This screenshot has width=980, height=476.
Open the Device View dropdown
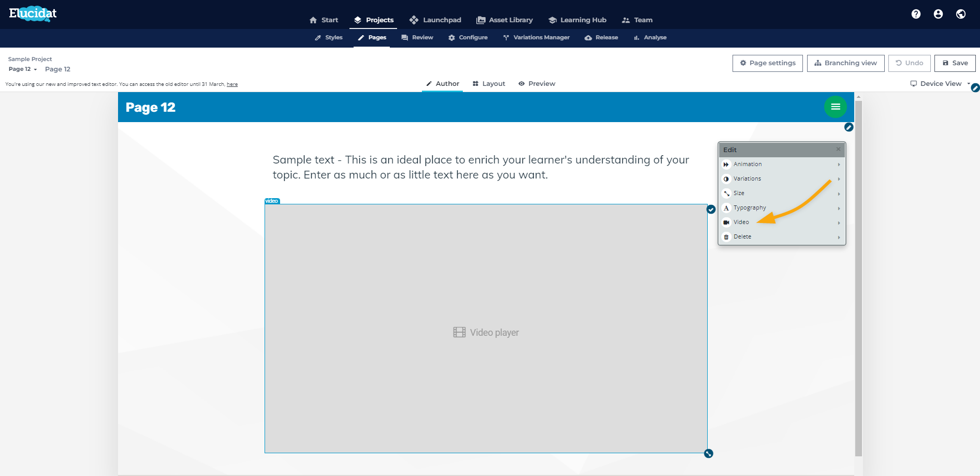(940, 83)
